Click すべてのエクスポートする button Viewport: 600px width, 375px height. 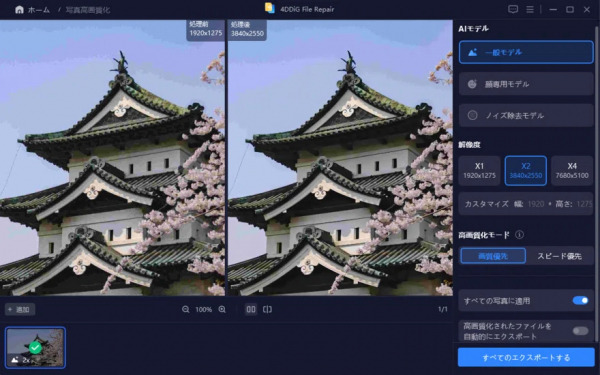526,357
